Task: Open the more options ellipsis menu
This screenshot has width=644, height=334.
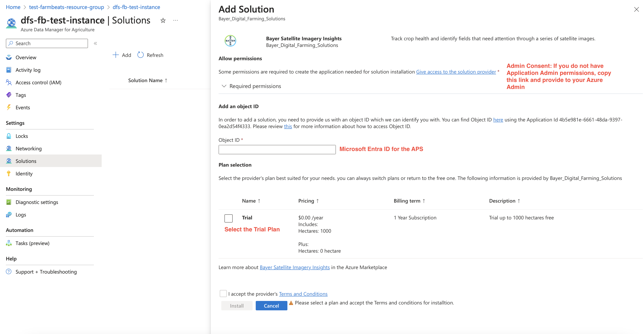Action: click(176, 21)
